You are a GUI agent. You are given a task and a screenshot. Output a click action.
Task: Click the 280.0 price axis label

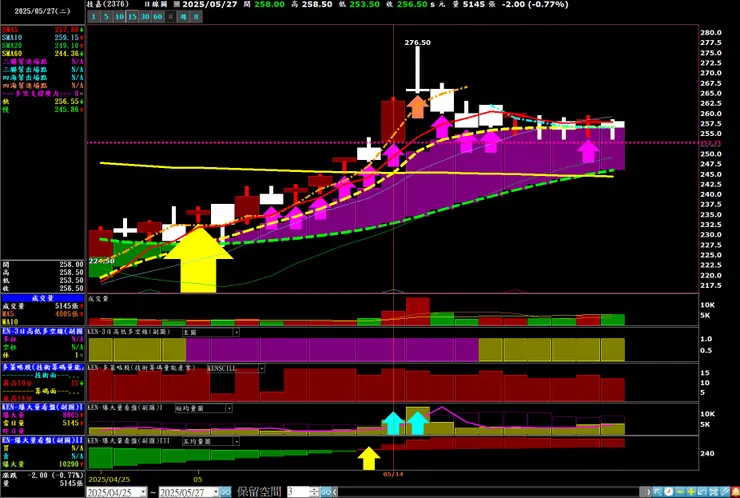[711, 33]
